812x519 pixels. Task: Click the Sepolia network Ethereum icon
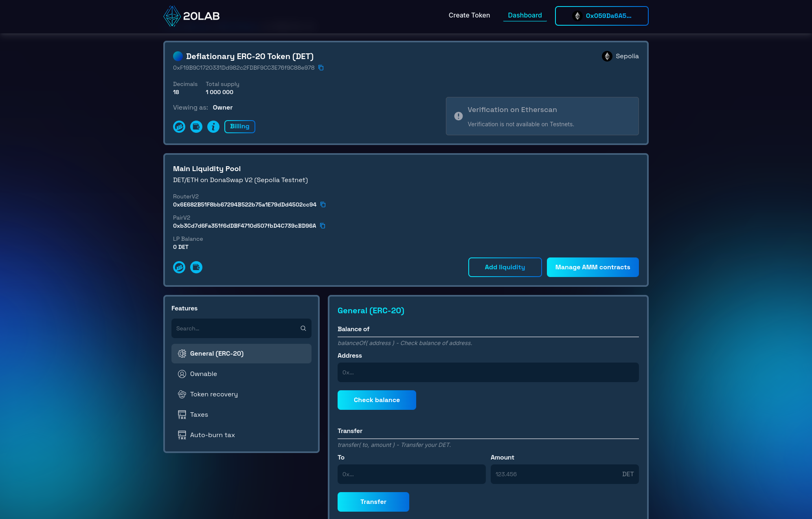point(607,56)
